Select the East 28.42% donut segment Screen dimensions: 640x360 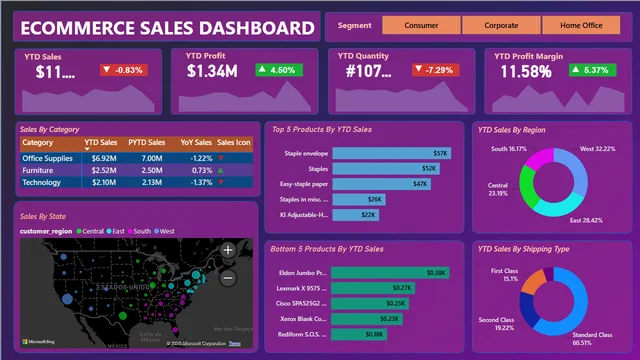pyautogui.click(x=560, y=208)
